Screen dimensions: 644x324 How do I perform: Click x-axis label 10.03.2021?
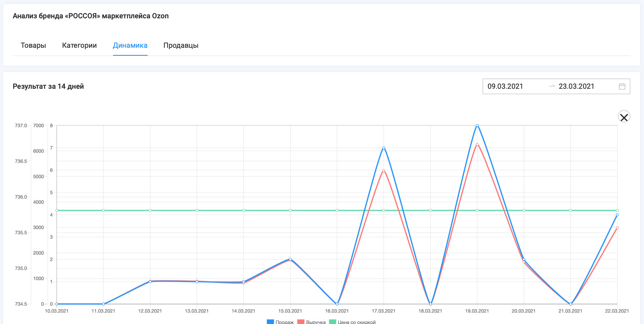pos(57,311)
